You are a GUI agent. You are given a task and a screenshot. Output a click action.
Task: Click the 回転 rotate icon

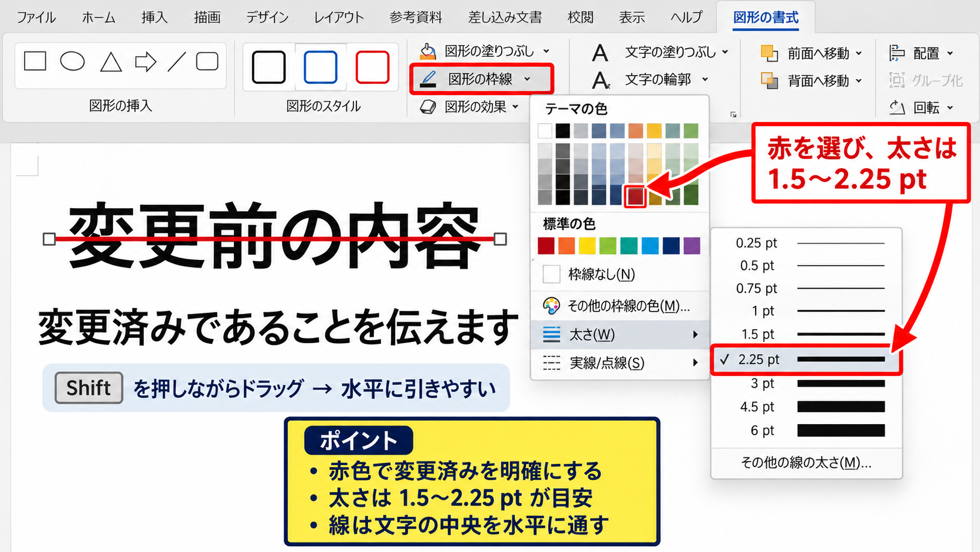coord(897,107)
